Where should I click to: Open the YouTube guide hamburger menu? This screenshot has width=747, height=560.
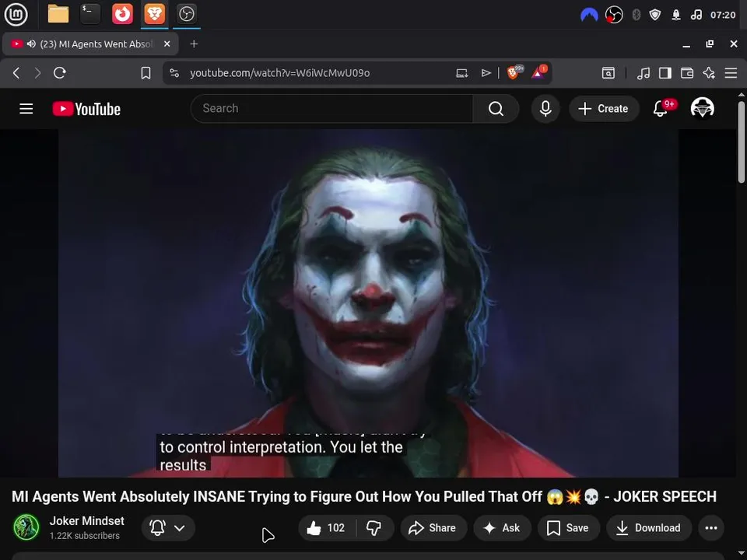point(26,109)
